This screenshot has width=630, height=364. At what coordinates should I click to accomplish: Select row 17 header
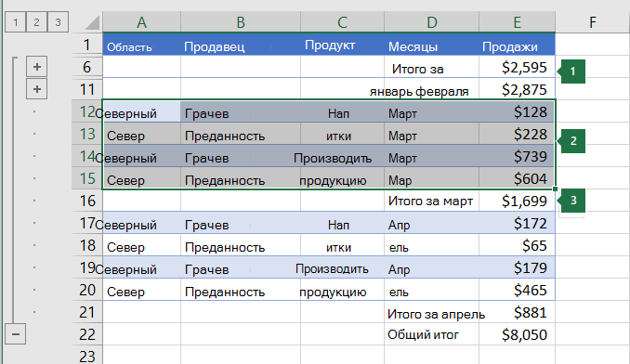point(87,223)
